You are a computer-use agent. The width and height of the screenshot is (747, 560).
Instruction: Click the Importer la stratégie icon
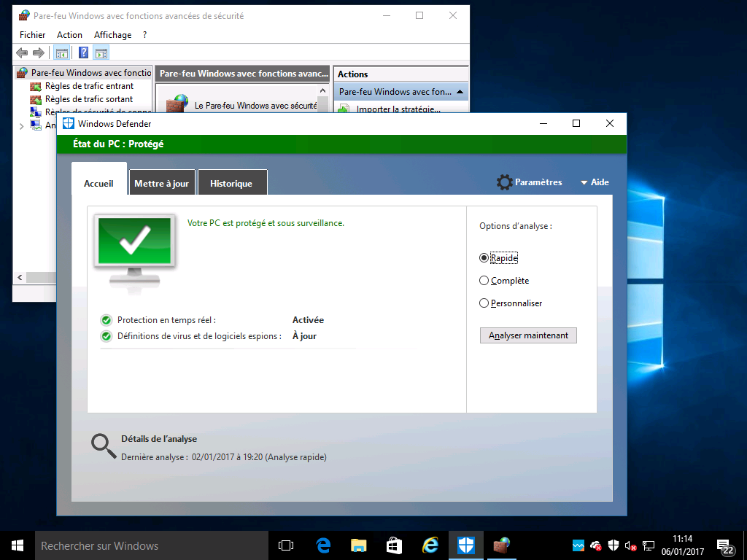click(x=344, y=109)
